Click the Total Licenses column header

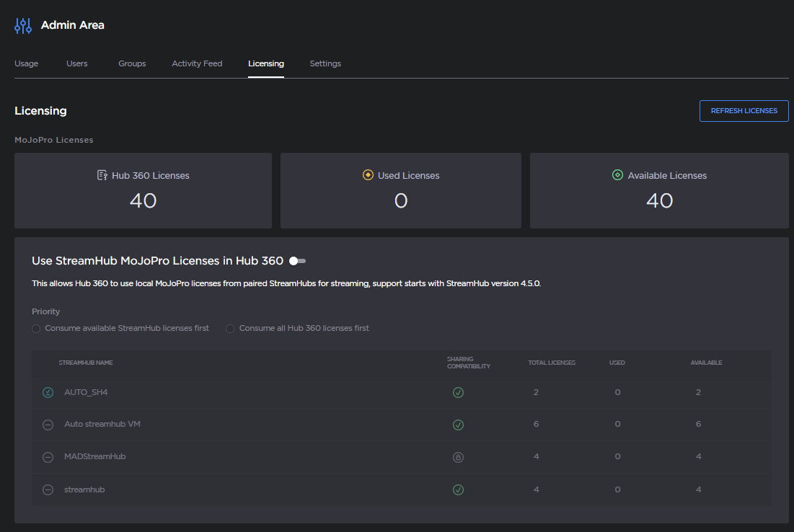pos(552,363)
